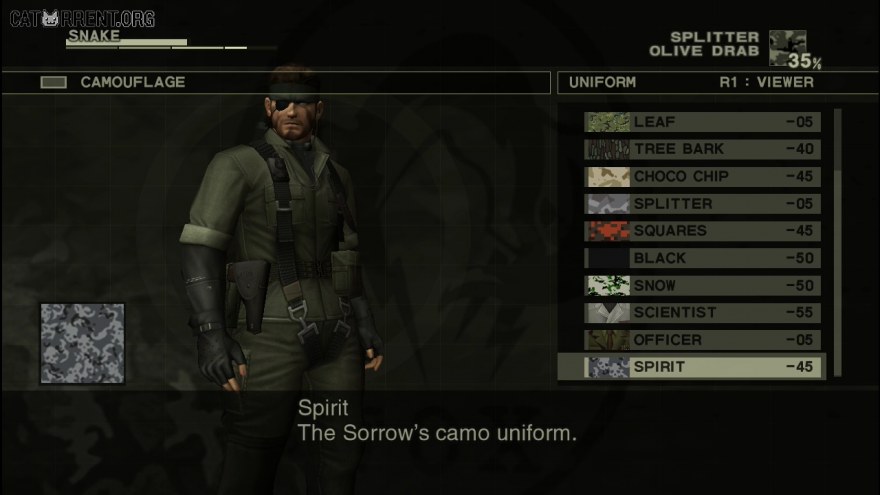Click the small rectangle beside CAMOUFLAGE

coord(53,82)
